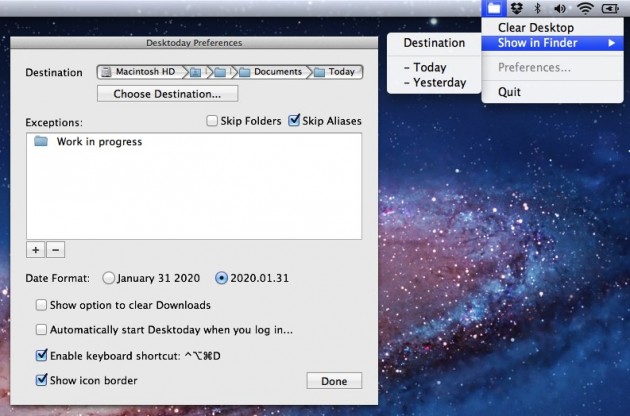The image size is (630, 416).
Task: Select the Work in progress exception row
Action: pyautogui.click(x=194, y=141)
